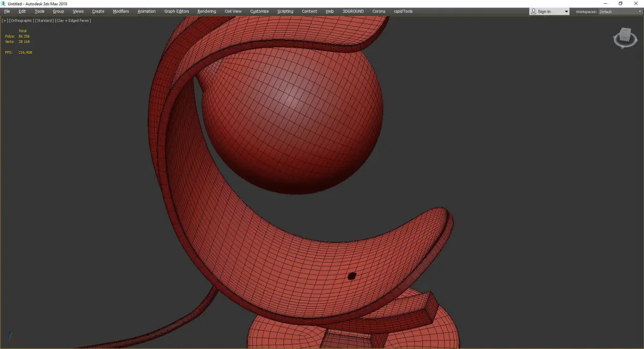Image resolution: width=644 pixels, height=349 pixels.
Task: Open the 3DGROUND menu
Action: click(354, 11)
